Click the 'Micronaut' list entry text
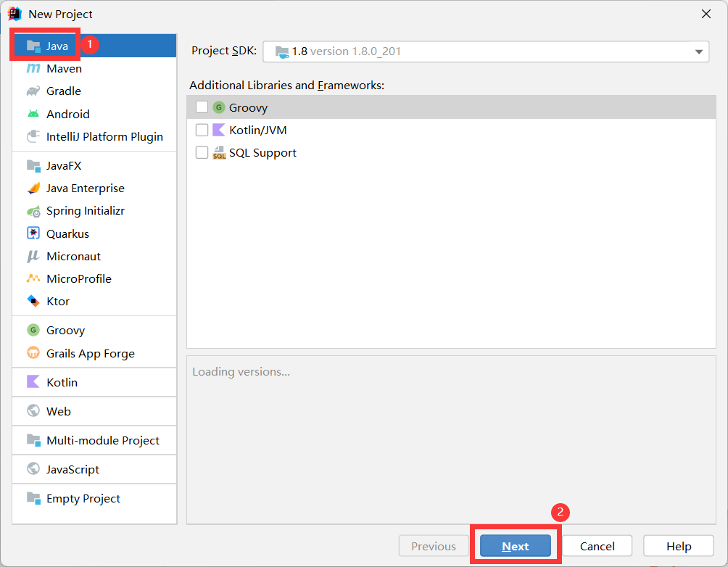The image size is (728, 567). coord(73,257)
